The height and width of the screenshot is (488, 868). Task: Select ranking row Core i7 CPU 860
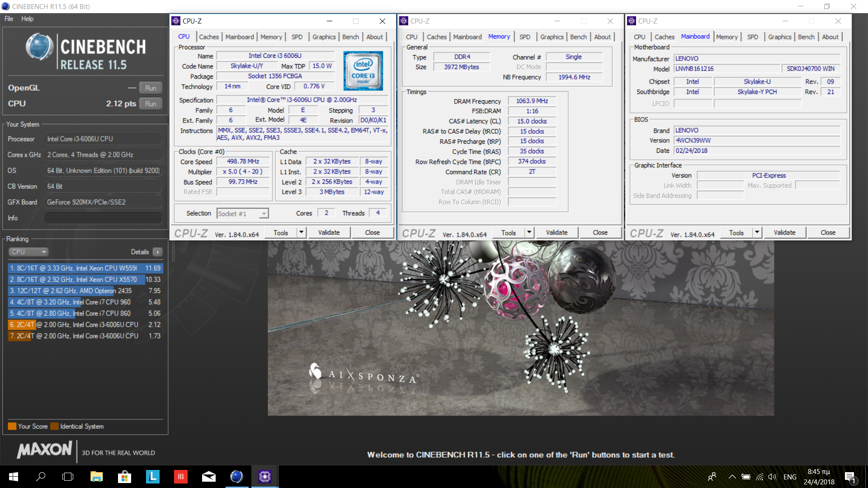(x=85, y=313)
